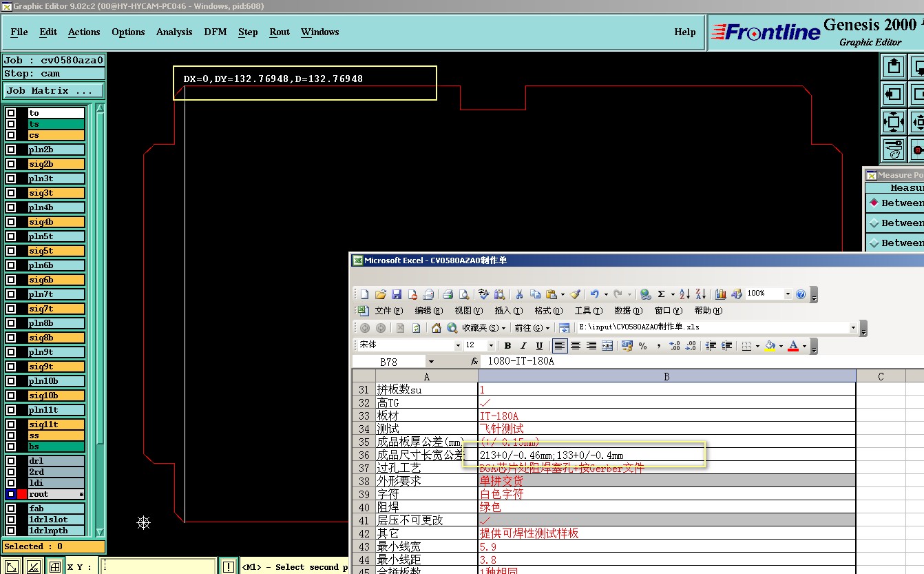924x574 pixels.
Task: Click the yellow Fill Color bucket swatch
Action: tap(770, 346)
